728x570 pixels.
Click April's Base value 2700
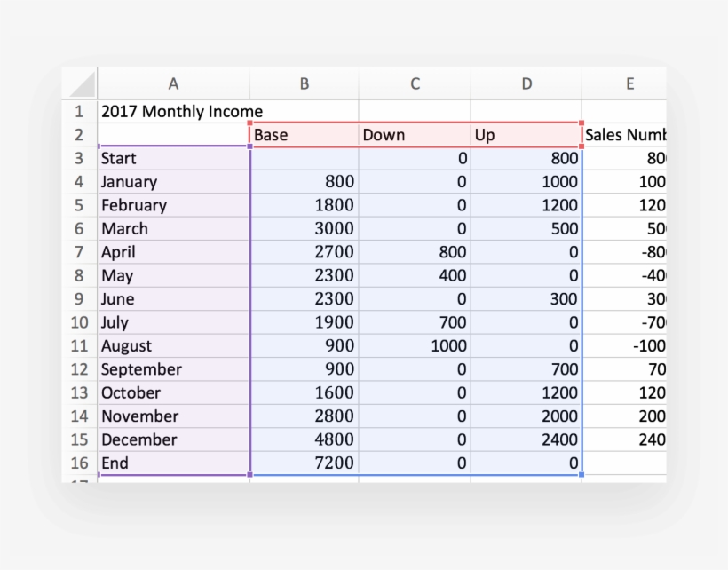pyautogui.click(x=305, y=252)
